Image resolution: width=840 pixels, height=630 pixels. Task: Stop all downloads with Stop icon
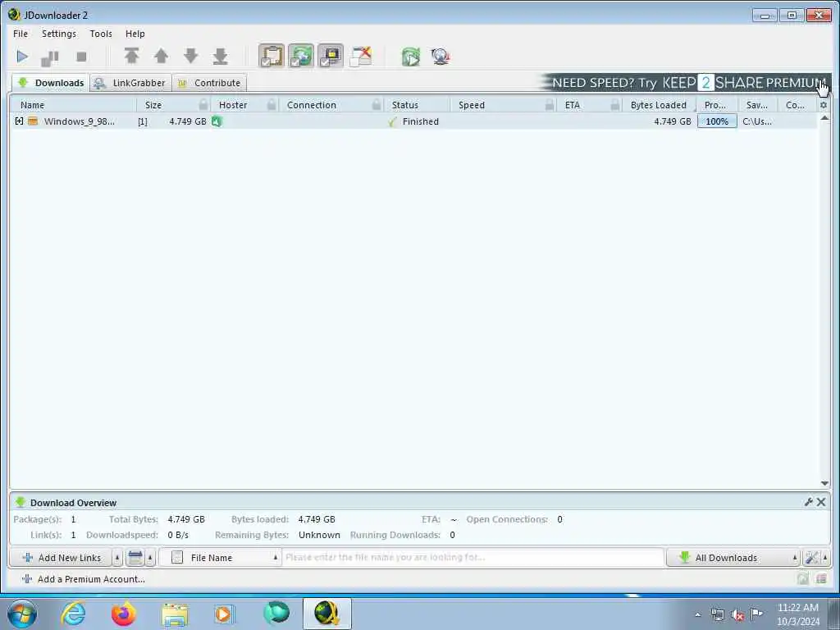click(x=81, y=57)
